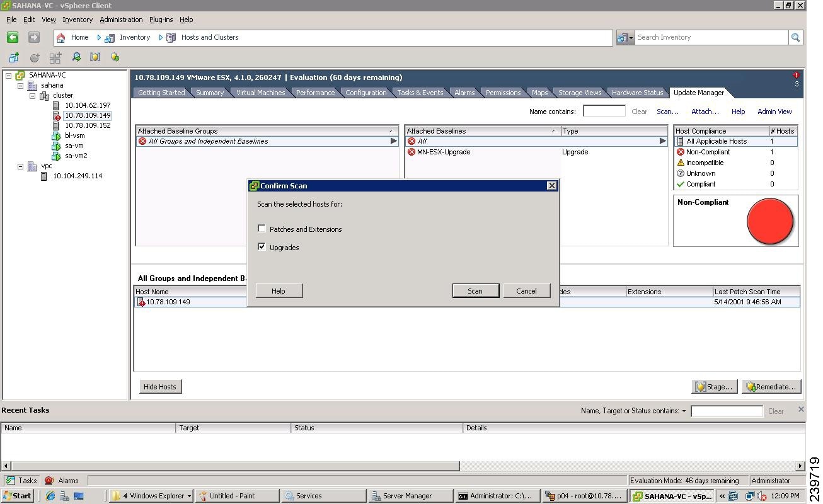Open the Home icon in the navigation bar

click(61, 38)
